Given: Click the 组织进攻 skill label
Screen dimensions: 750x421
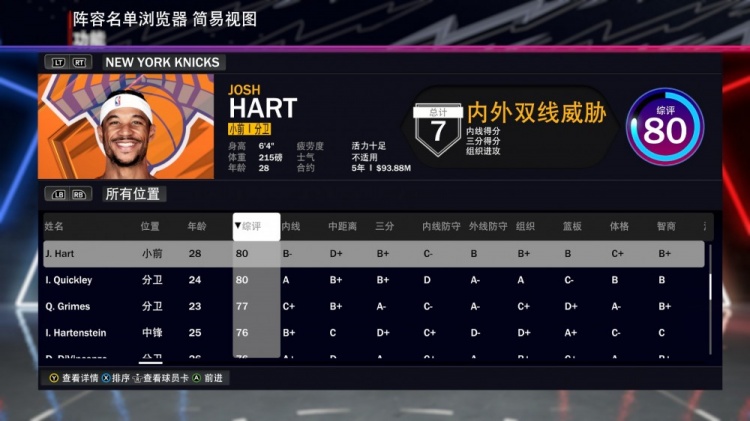Looking at the screenshot, I should point(483,151).
